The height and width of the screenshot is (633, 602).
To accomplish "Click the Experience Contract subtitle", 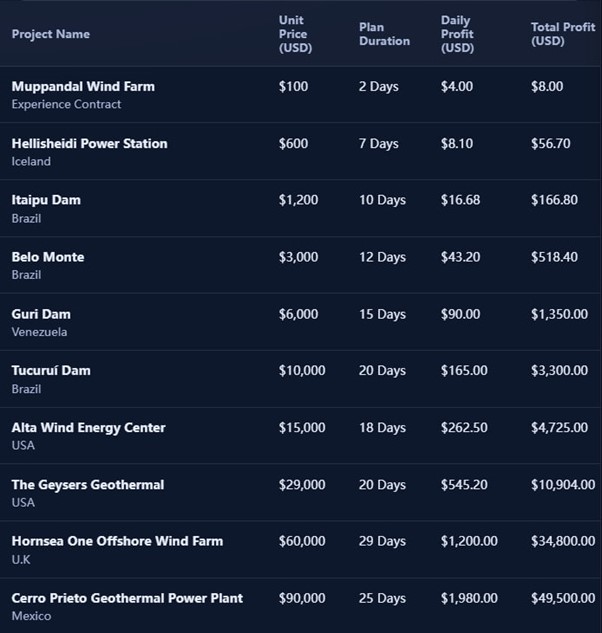I will (66, 105).
